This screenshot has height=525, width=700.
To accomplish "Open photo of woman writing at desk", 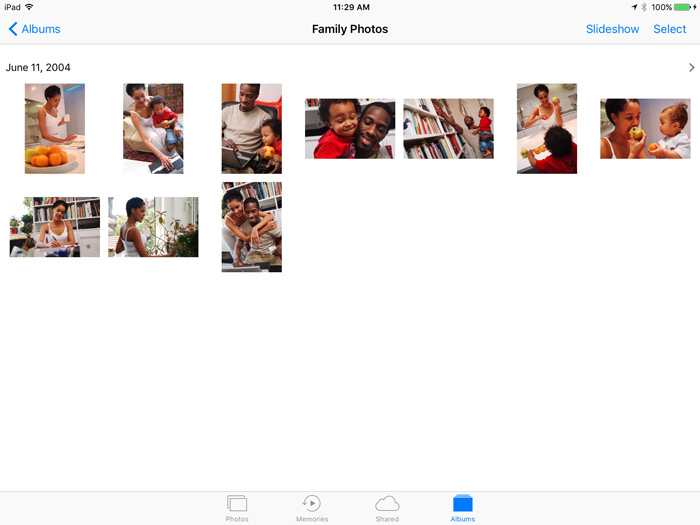I will pos(55,227).
